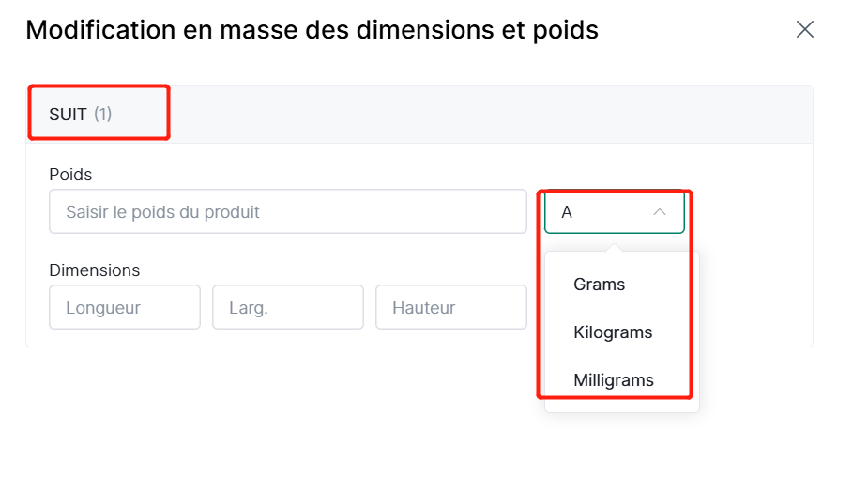The width and height of the screenshot is (868, 478).
Task: Pick Milligrams in the unit dropdown
Action: (613, 380)
